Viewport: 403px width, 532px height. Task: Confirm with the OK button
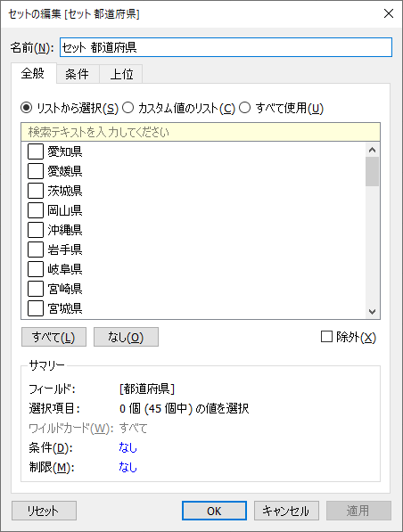[214, 511]
